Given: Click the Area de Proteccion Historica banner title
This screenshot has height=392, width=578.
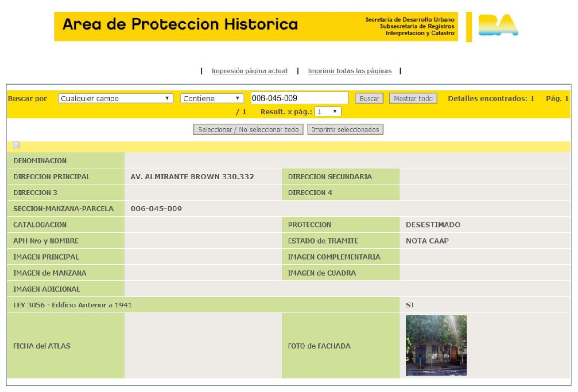Looking at the screenshot, I should point(180,25).
